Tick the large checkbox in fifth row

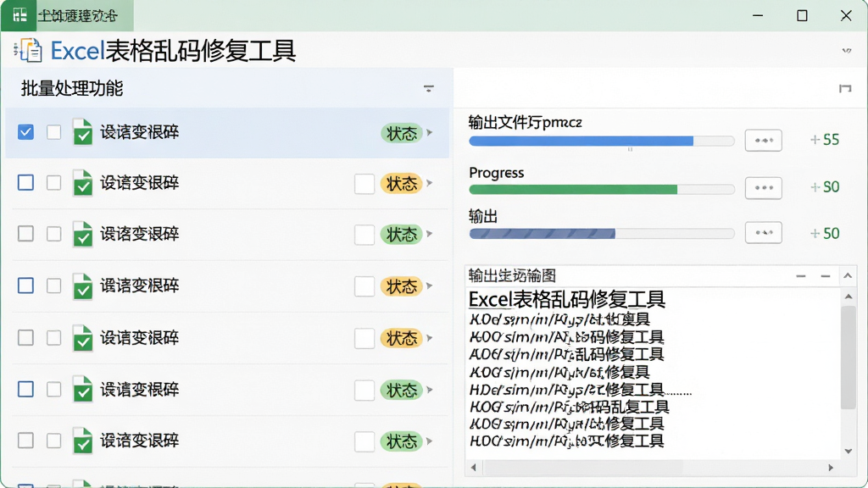25,337
